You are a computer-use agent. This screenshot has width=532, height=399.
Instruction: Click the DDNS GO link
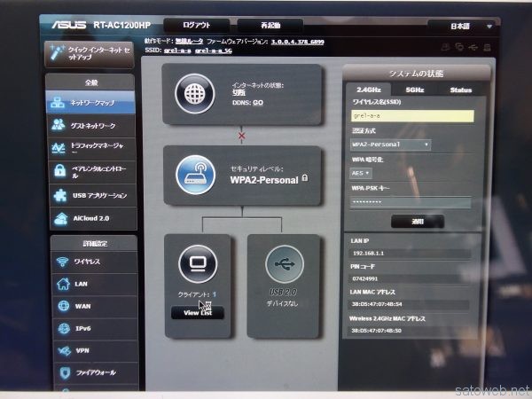[258, 102]
